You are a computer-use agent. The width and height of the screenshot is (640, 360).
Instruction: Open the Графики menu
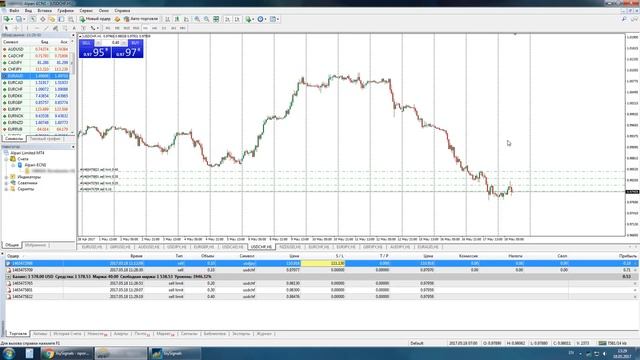[65, 11]
